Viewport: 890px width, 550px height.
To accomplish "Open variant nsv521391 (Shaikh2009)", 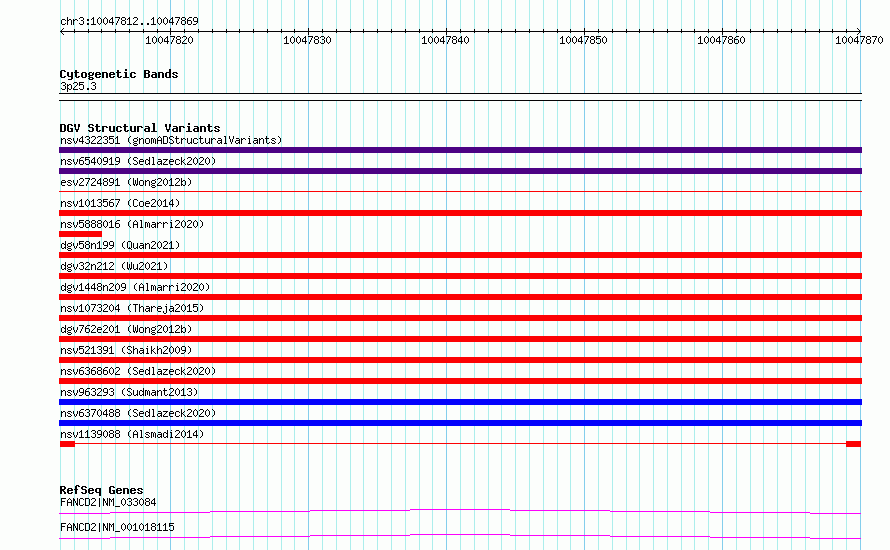I will tap(126, 350).
